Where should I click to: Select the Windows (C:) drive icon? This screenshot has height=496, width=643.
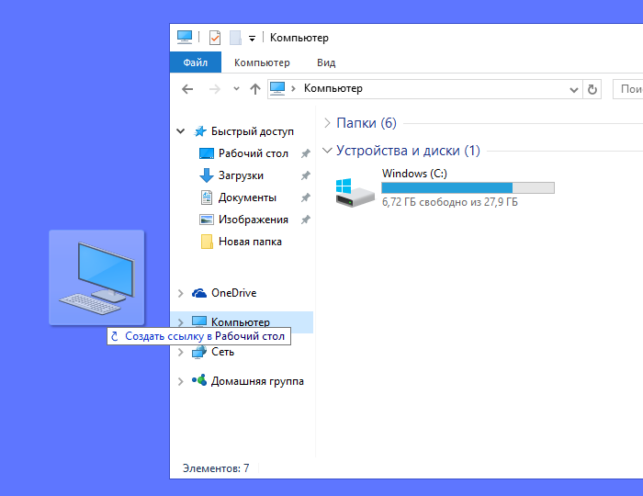pyautogui.click(x=355, y=192)
